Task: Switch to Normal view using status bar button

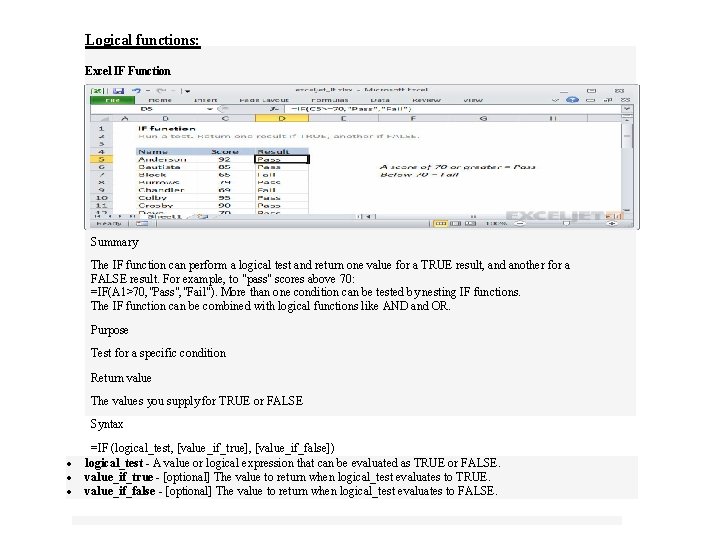Action: pyautogui.click(x=440, y=224)
